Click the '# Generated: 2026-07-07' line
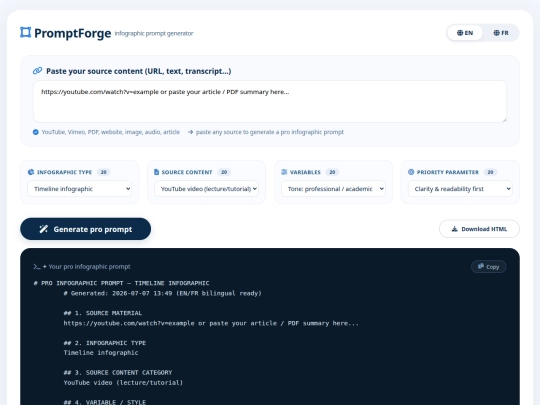 [x=163, y=293]
